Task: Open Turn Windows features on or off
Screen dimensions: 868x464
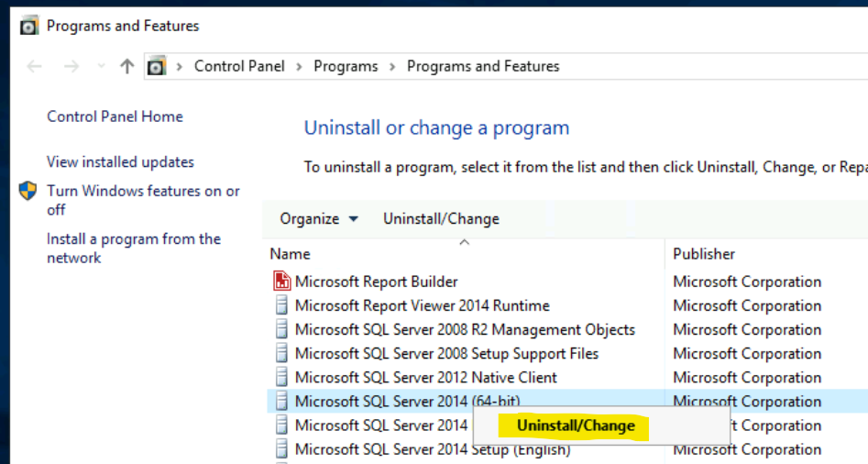Action: click(x=143, y=200)
